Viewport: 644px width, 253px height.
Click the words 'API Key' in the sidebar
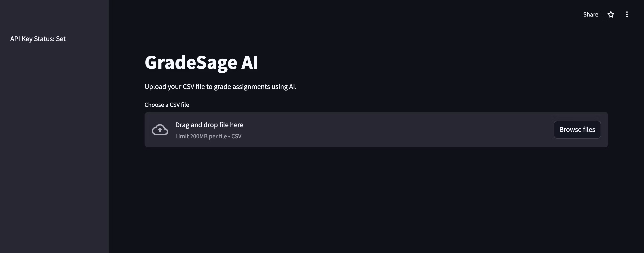click(21, 39)
